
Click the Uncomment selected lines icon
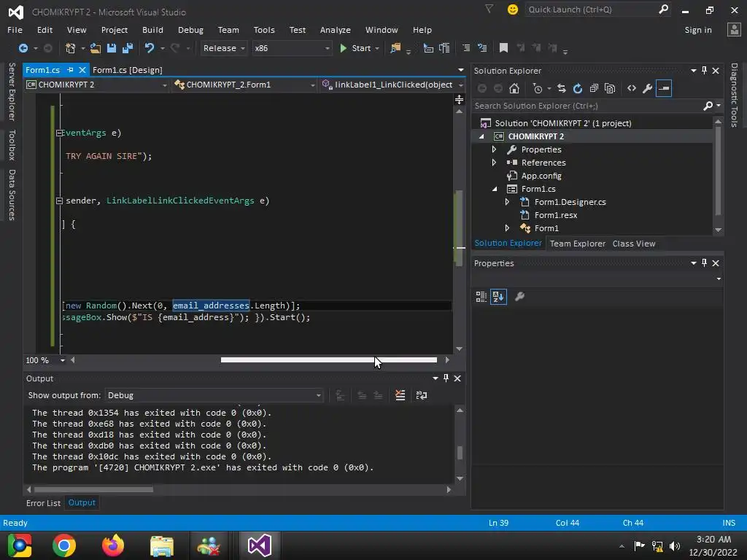(482, 48)
